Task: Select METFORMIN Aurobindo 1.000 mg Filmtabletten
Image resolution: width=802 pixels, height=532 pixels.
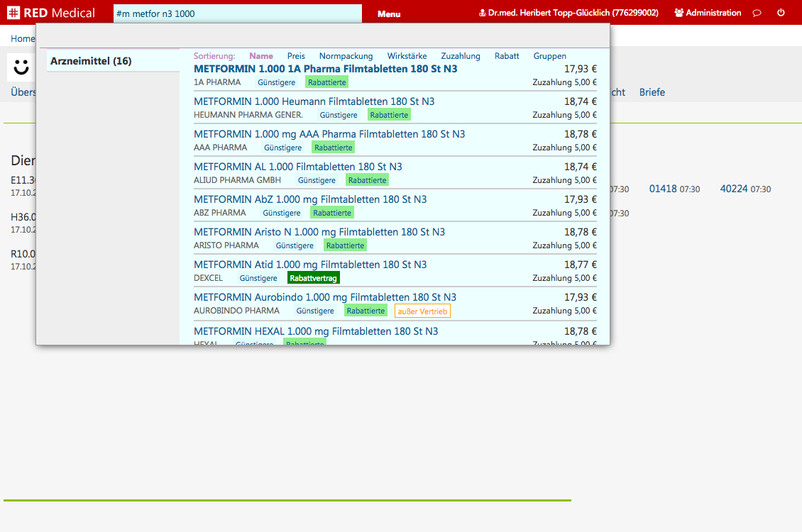Action: point(325,297)
